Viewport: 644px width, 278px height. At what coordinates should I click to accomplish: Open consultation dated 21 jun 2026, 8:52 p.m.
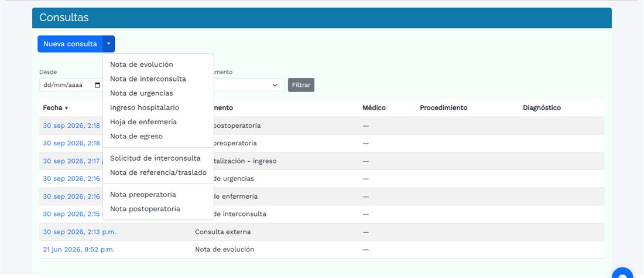pos(79,250)
